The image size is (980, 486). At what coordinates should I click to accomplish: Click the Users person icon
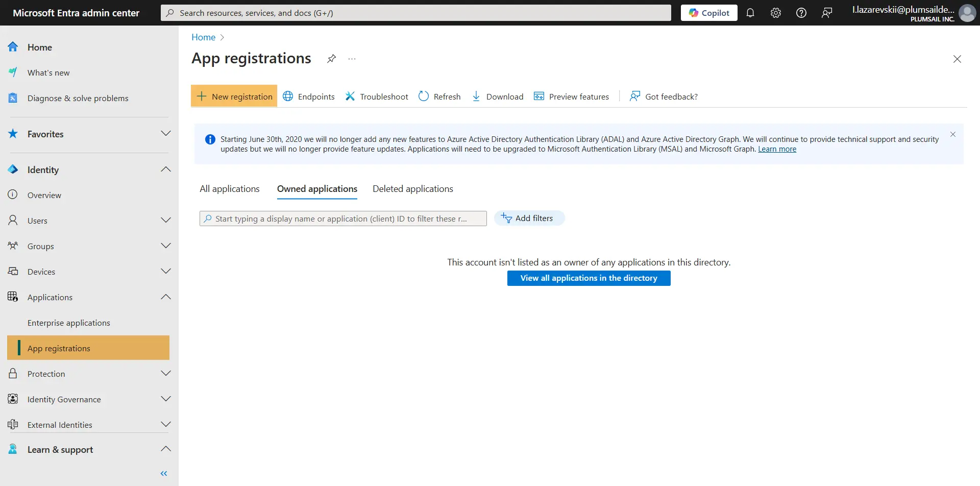click(13, 220)
